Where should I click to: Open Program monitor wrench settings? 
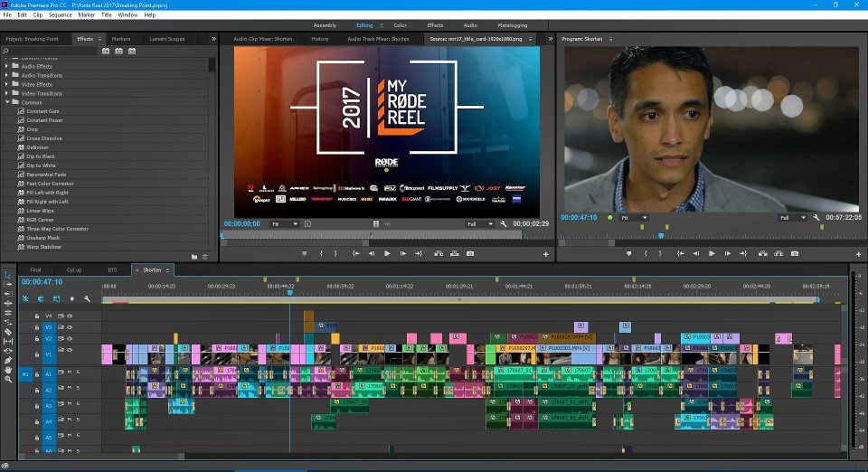[816, 217]
